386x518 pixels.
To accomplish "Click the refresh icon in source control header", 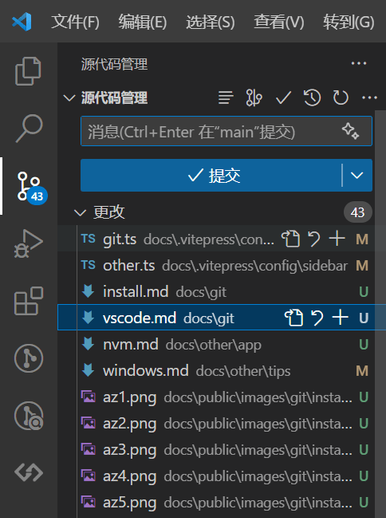I will coord(341,98).
